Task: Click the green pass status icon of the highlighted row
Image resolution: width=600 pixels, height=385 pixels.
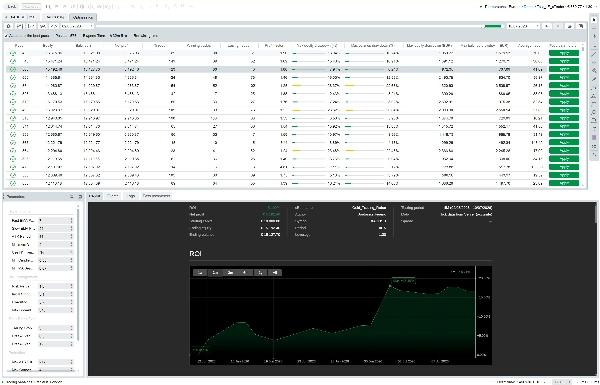Action: tap(13, 69)
